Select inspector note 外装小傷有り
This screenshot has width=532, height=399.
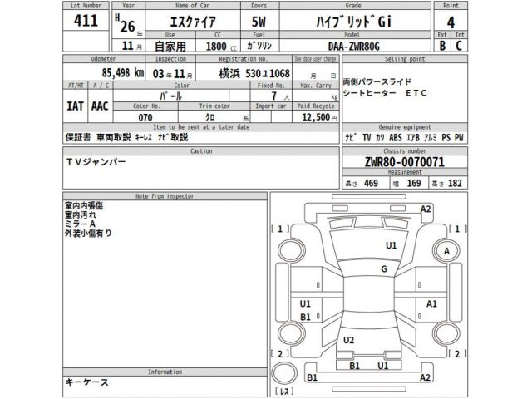pyautogui.click(x=88, y=233)
